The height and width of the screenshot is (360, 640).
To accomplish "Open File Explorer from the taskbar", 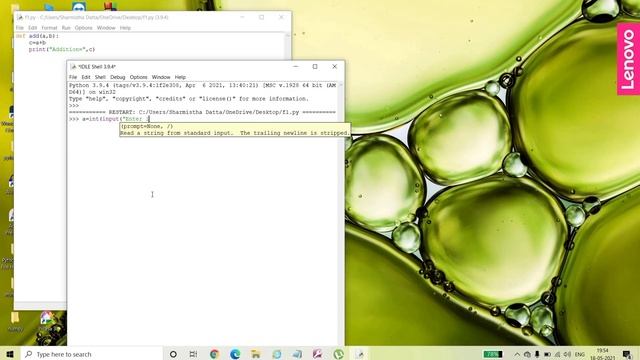I will pyautogui.click(x=256, y=354).
